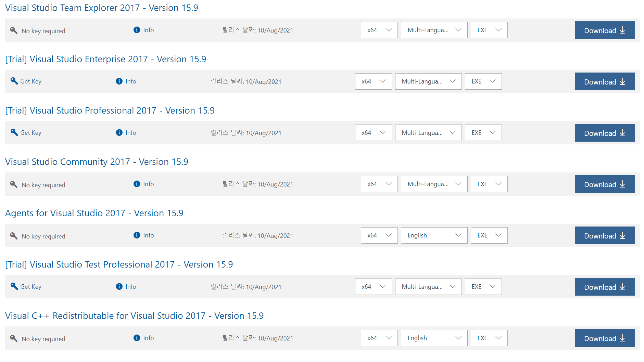The image size is (644, 362).
Task: Click the key icon in the Agents for Visual Studio row
Action: point(14,236)
